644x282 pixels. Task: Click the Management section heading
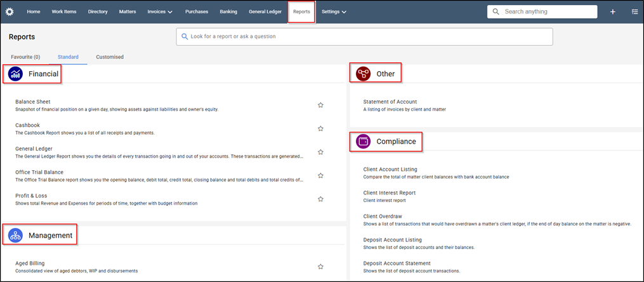pyautogui.click(x=51, y=236)
